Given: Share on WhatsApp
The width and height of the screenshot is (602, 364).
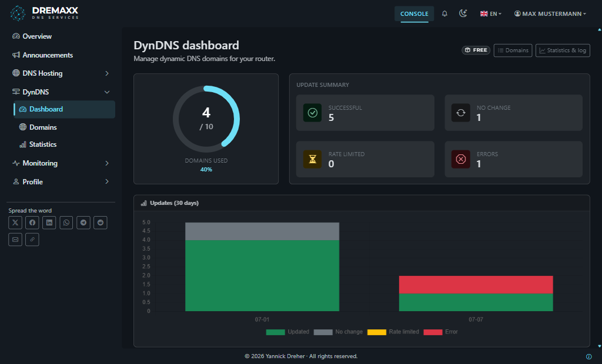Looking at the screenshot, I should (66, 223).
